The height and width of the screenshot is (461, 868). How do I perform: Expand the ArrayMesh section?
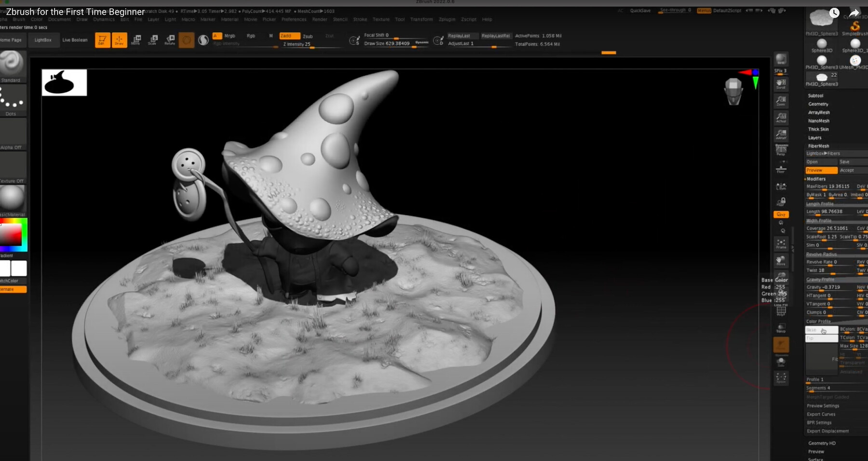tap(819, 112)
